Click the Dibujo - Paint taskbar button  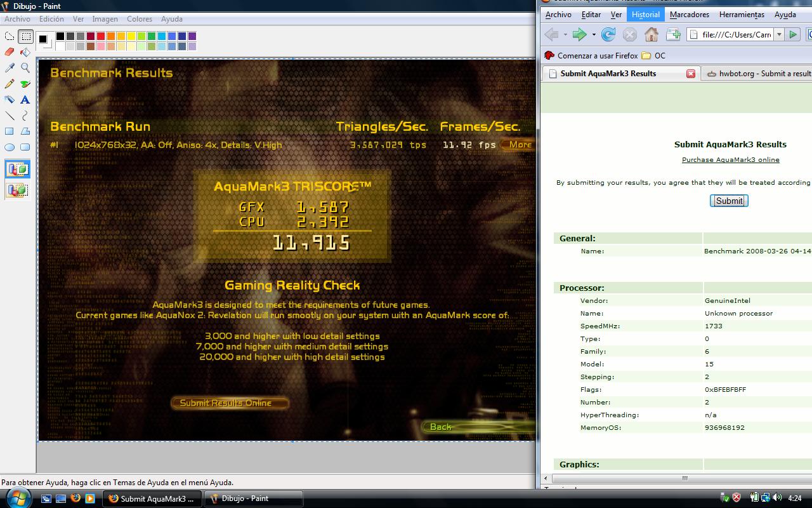tap(254, 498)
